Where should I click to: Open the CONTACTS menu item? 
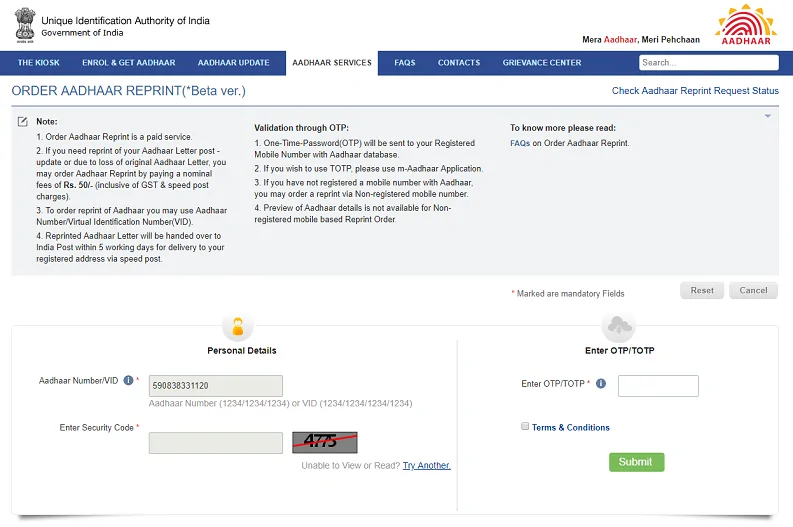[x=459, y=63]
